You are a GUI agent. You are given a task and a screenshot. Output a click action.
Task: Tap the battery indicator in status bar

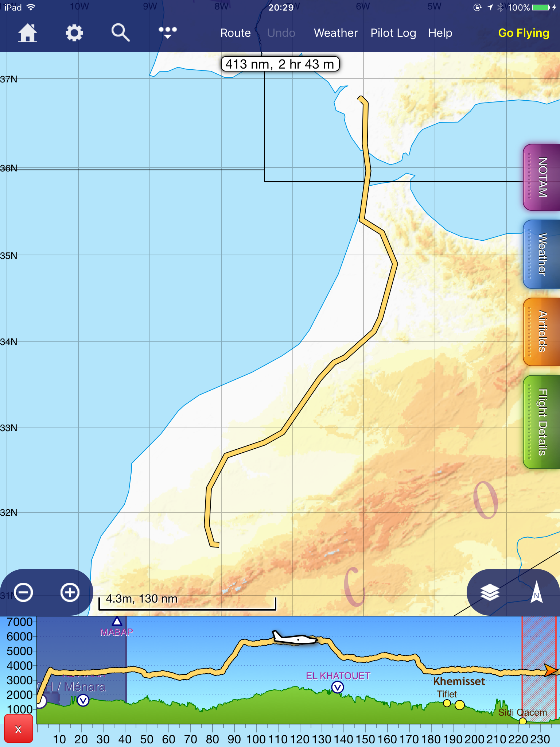coord(541,7)
